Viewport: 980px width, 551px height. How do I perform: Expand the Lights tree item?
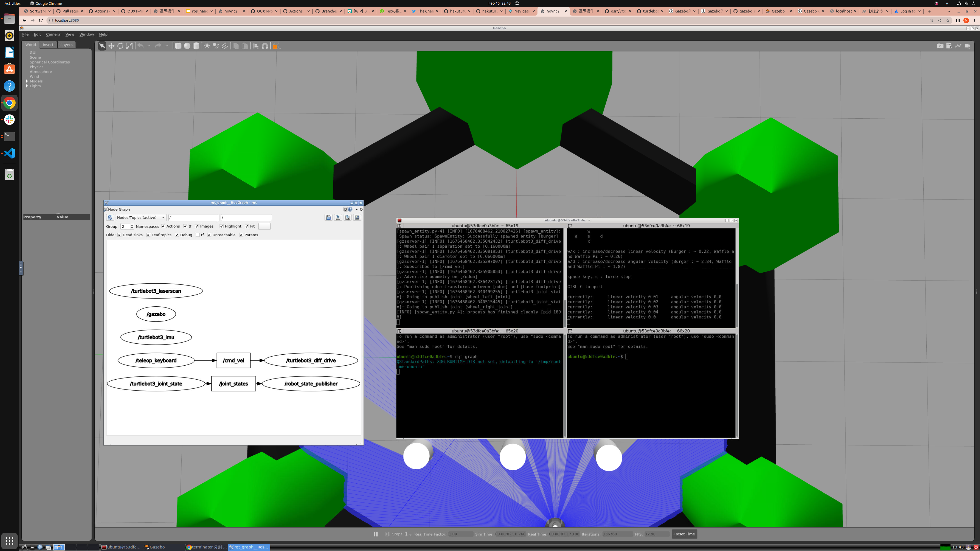27,86
